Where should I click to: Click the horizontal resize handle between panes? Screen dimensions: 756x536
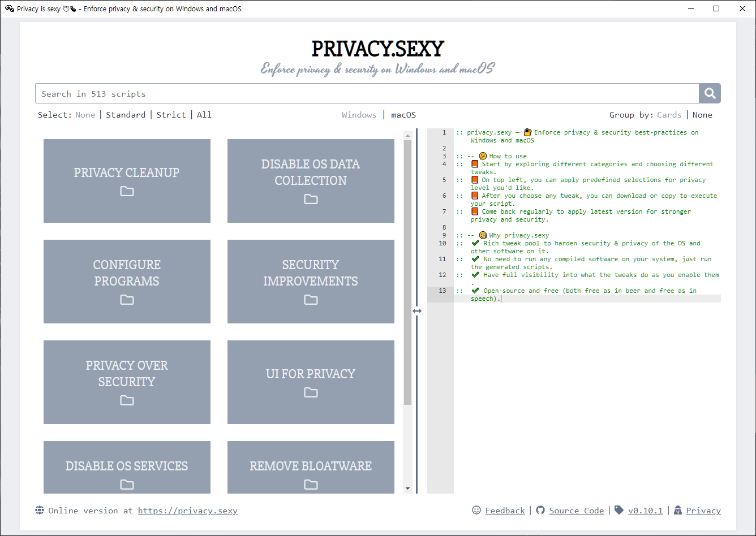point(417,311)
